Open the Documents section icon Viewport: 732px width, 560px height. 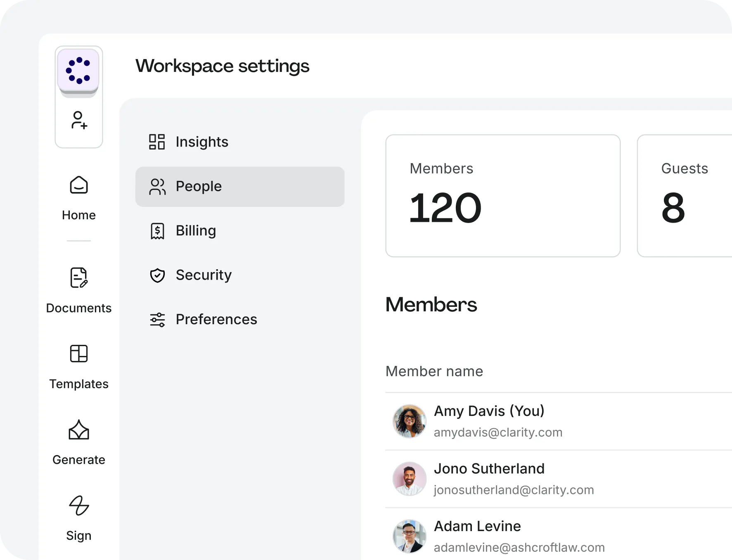click(79, 278)
